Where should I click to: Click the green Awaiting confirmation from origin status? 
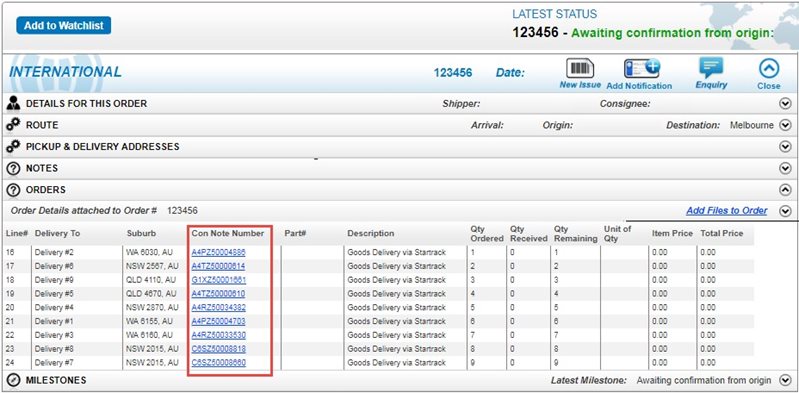pyautogui.click(x=672, y=33)
